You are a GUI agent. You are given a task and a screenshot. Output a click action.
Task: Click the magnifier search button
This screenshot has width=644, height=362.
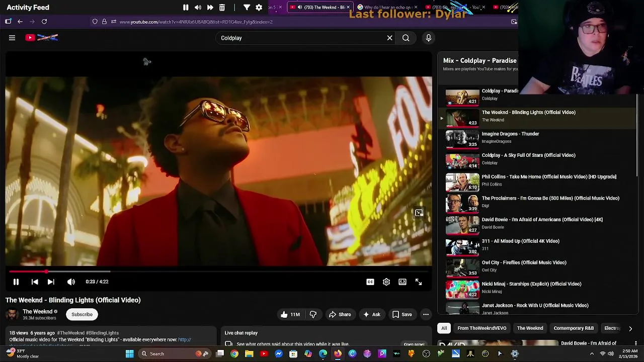point(406,38)
